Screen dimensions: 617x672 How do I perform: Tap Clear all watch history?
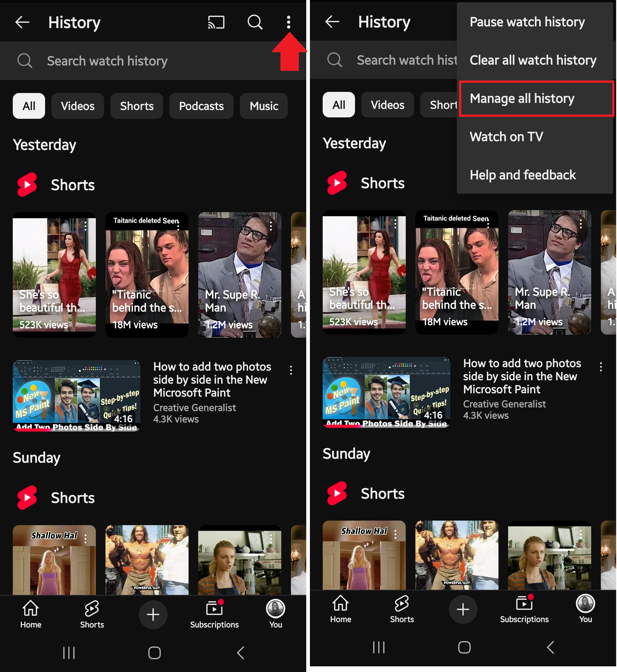click(x=533, y=60)
